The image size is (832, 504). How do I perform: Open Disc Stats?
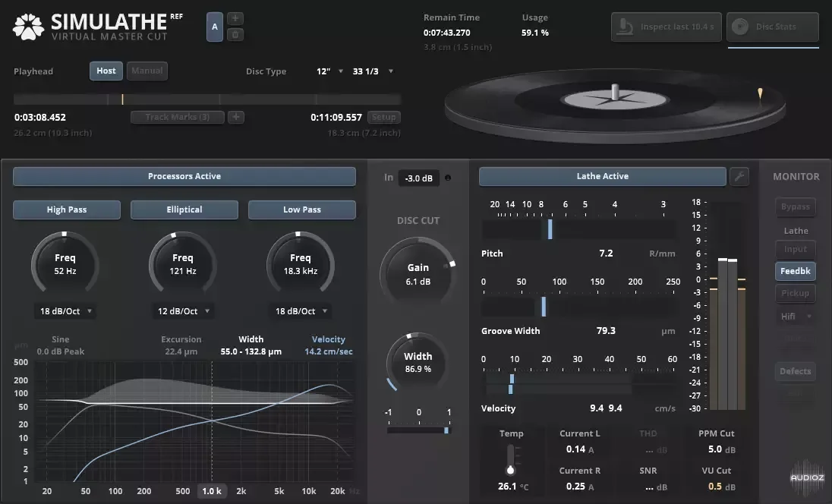coord(773,27)
